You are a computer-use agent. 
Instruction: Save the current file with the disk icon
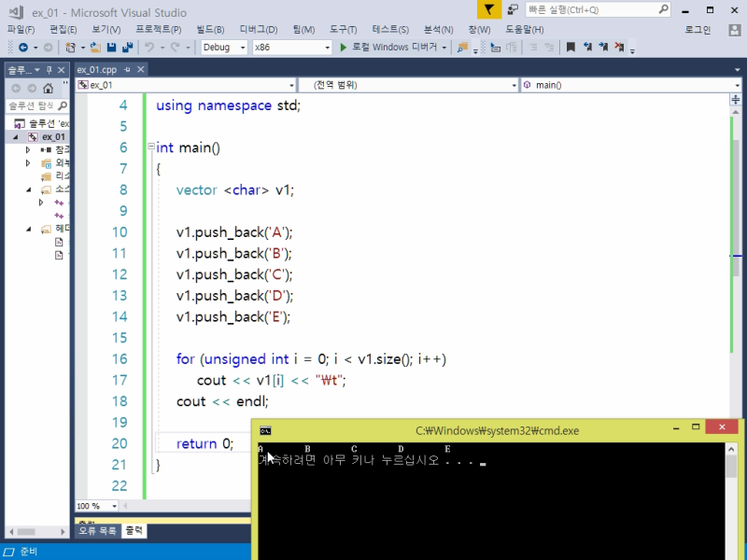(111, 48)
